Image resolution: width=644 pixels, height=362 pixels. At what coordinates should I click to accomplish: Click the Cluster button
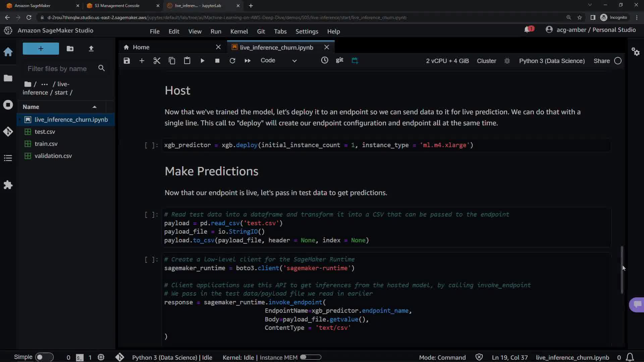[x=486, y=61]
